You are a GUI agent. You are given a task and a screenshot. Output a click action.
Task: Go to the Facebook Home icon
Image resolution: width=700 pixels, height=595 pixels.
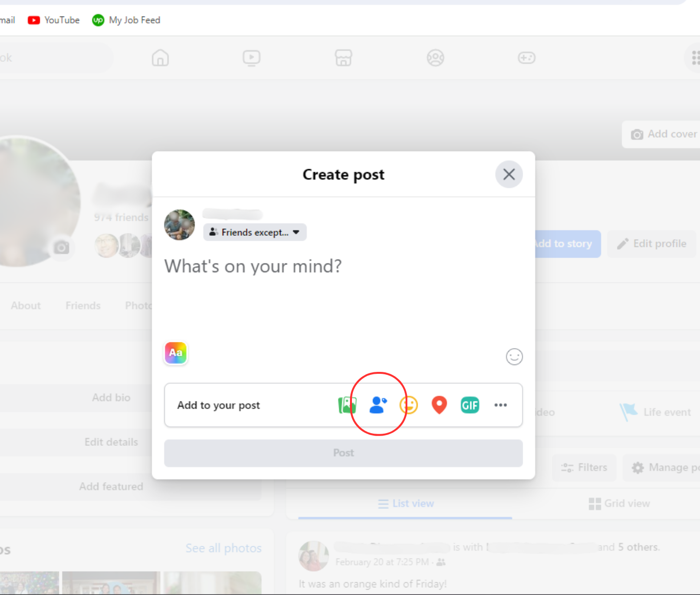[160, 58]
